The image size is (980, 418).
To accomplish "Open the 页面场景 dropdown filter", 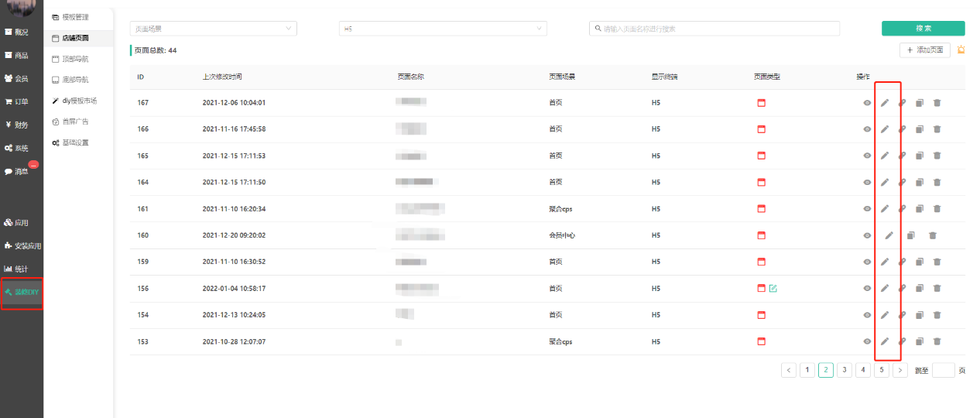I will (x=213, y=29).
